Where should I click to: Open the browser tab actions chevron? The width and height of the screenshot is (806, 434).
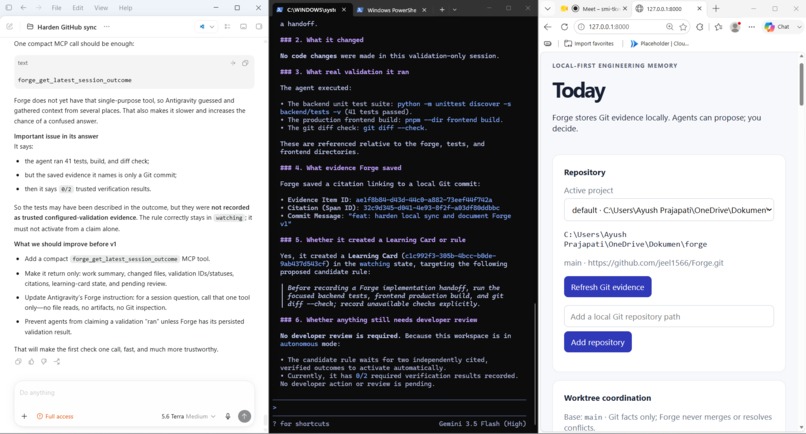pyautogui.click(x=547, y=8)
